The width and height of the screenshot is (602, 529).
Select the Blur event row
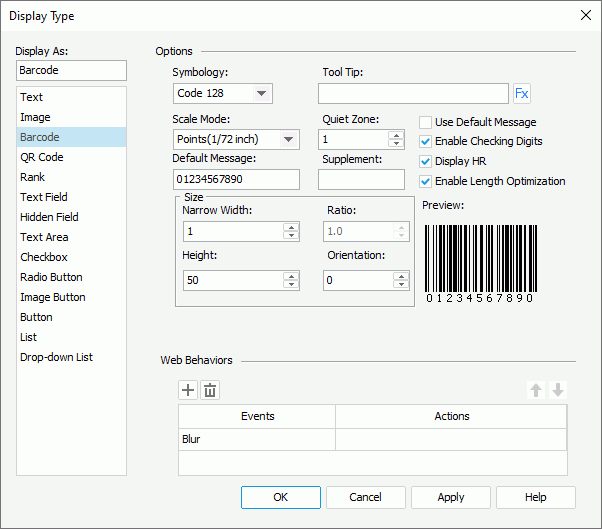[257, 439]
